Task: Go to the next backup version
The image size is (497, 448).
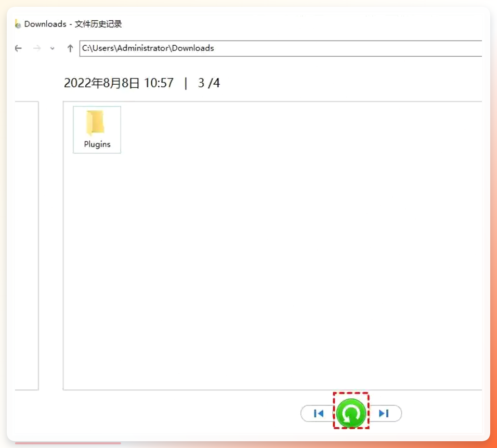Action: [384, 413]
